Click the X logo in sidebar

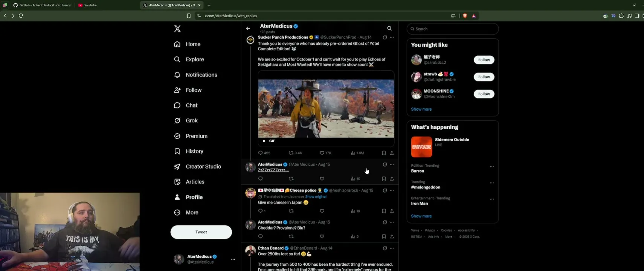pos(177,29)
